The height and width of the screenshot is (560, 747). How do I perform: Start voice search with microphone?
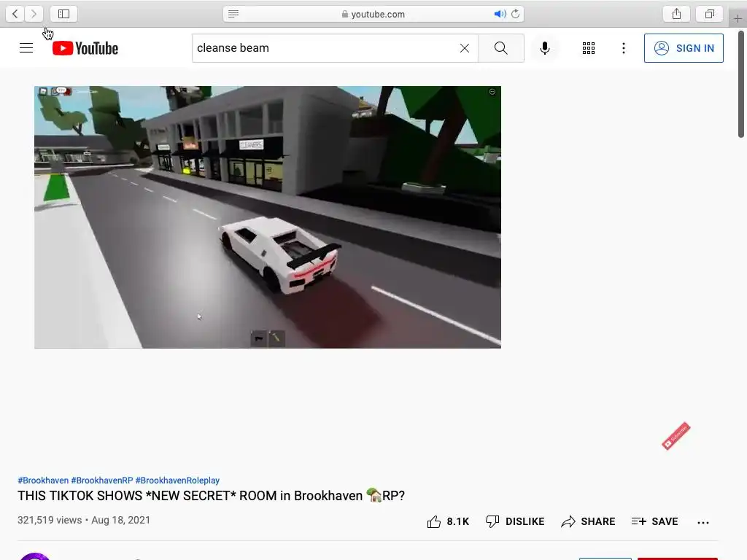[x=544, y=48]
